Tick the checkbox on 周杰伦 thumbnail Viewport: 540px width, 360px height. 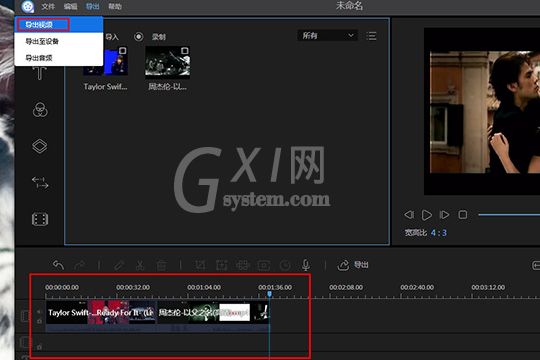pos(185,51)
